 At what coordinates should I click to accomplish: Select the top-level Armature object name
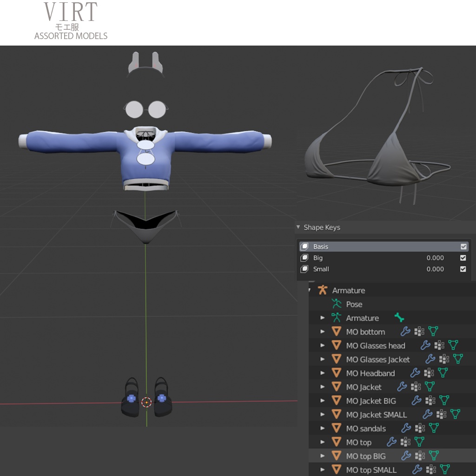pos(349,290)
